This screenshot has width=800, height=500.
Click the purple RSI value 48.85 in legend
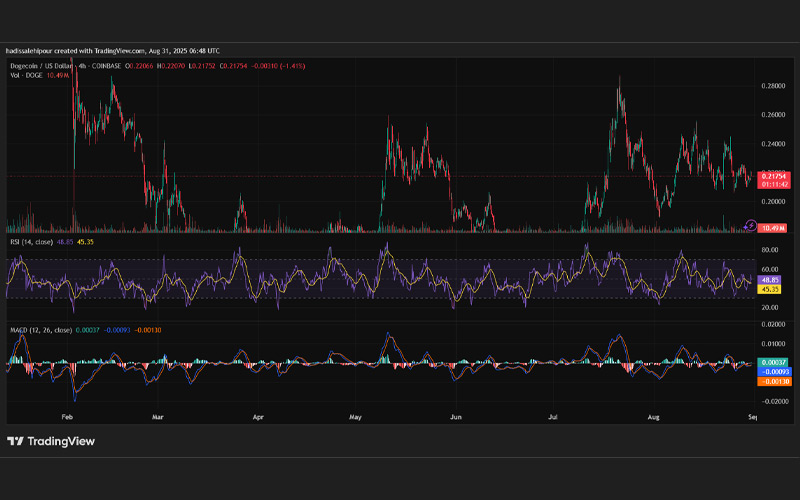tap(65, 242)
